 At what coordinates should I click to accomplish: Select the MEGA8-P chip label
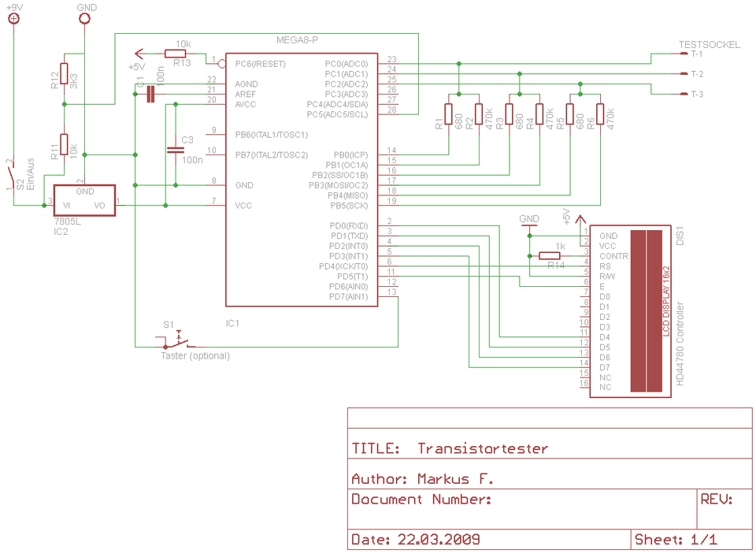297,40
